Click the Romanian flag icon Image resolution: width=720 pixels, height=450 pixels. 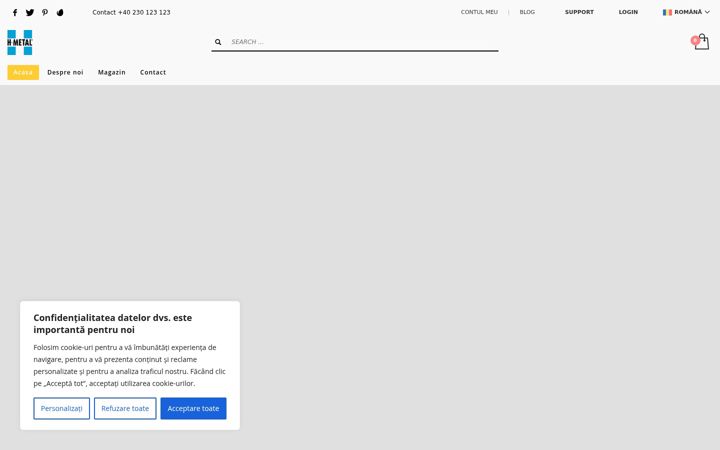point(667,12)
